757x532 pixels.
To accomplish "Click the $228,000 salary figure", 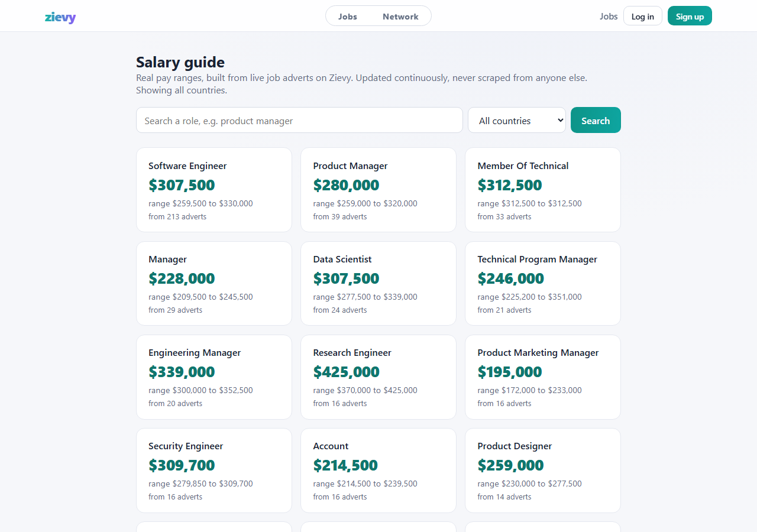I will pyautogui.click(x=182, y=278).
